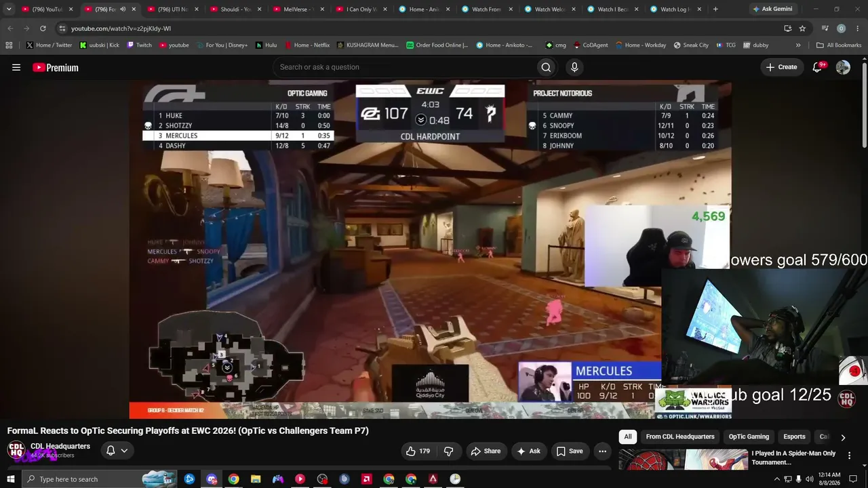Go back to the previous page

pos(10,28)
